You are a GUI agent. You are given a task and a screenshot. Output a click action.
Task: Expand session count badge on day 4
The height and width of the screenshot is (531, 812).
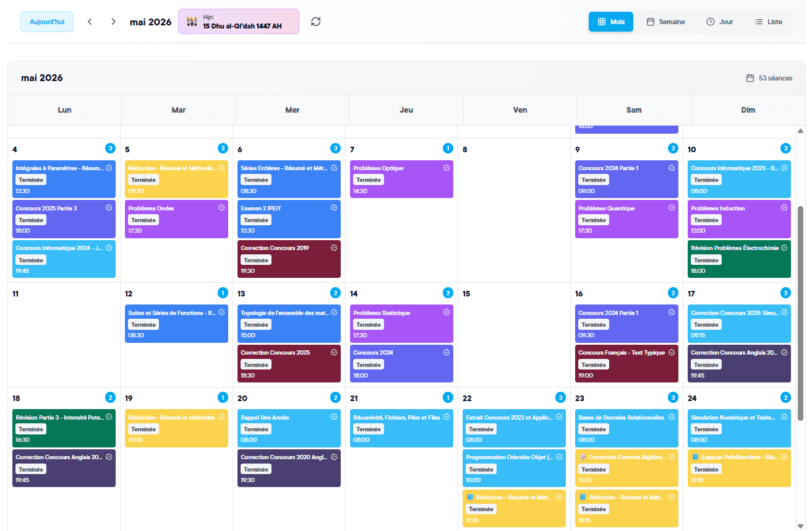pyautogui.click(x=110, y=148)
